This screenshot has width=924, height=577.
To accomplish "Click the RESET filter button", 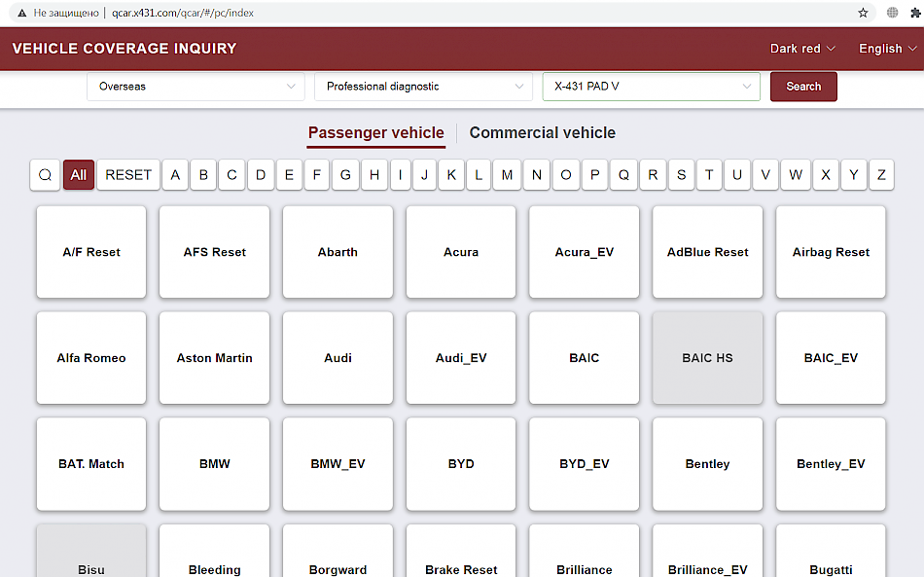I will [127, 175].
